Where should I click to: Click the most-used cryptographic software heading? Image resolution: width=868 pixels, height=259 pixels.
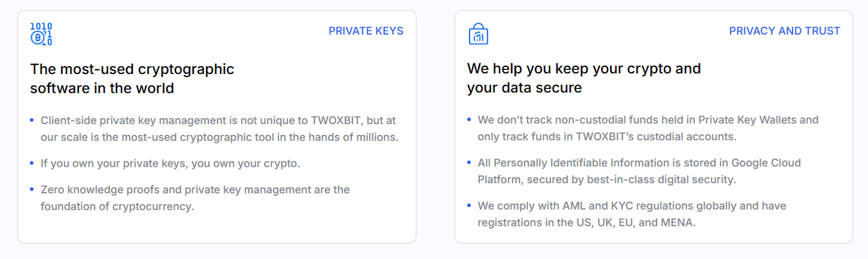click(132, 69)
